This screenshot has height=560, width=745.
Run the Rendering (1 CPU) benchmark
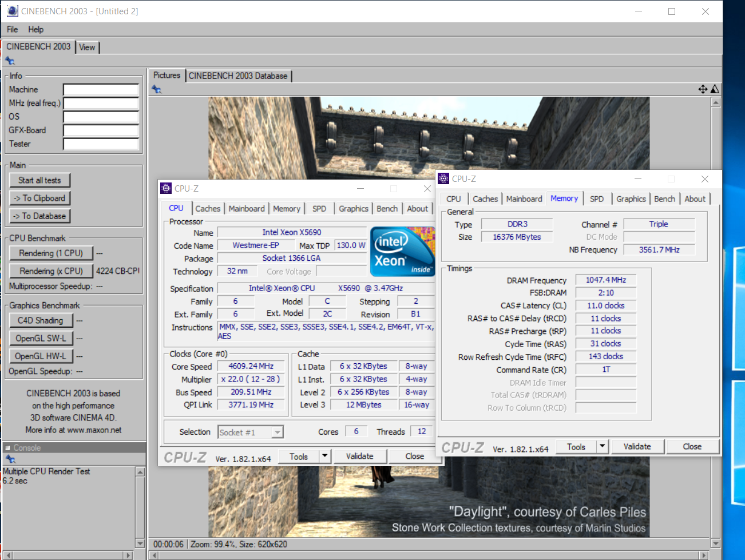pos(51,253)
